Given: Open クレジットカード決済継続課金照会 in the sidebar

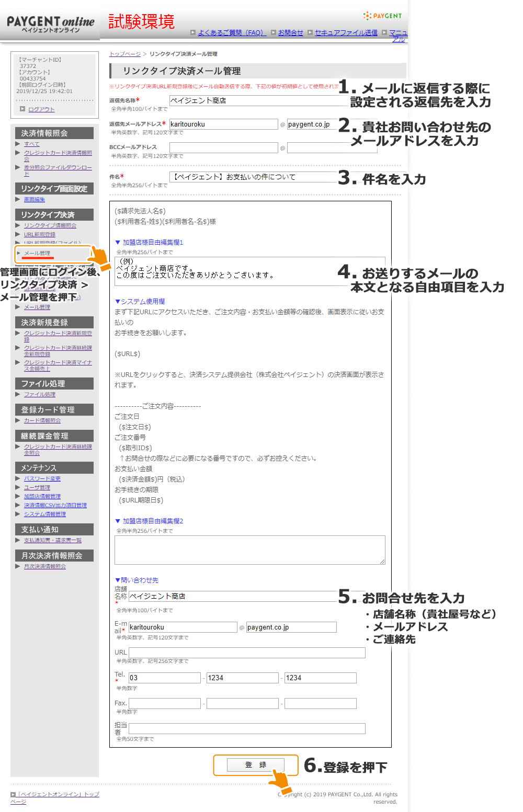Looking at the screenshot, I should (x=58, y=450).
